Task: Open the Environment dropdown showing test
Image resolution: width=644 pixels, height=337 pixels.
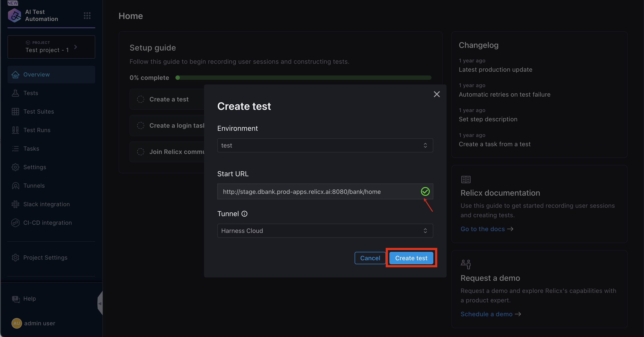Action: pos(325,145)
